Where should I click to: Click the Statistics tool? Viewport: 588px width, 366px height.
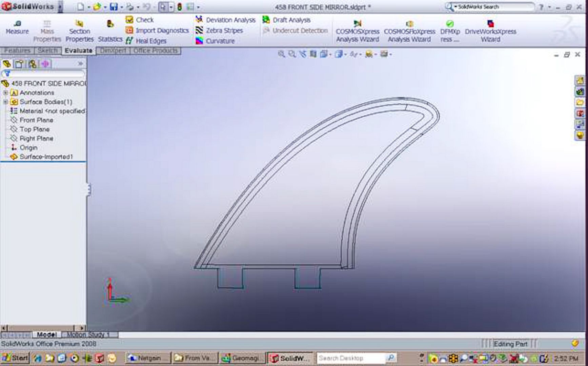[x=110, y=31]
